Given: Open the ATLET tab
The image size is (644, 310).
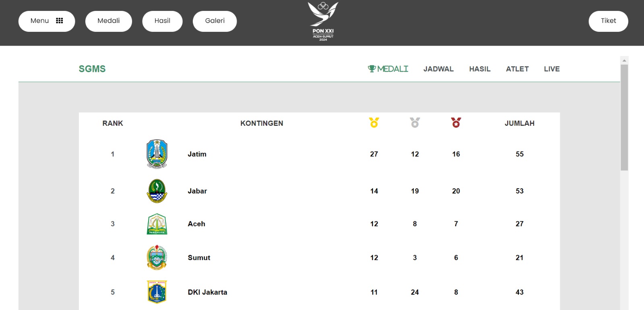Looking at the screenshot, I should coord(517,69).
